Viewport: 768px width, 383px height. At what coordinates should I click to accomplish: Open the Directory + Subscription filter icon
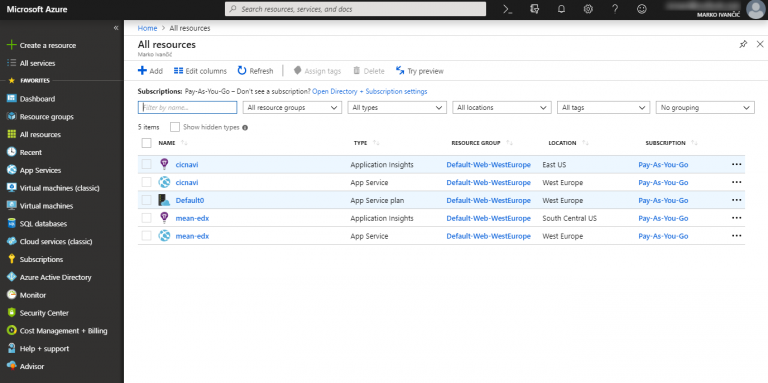click(x=535, y=9)
